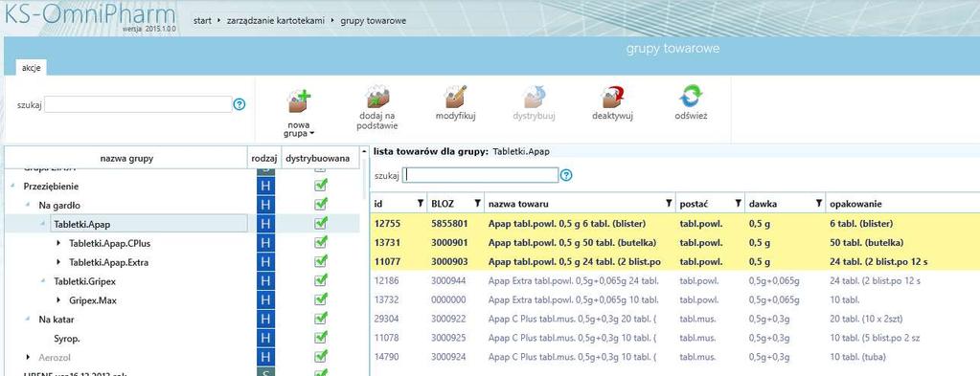Toggle dystrybuowana checkbox for Tabletki.Gripex
The width and height of the screenshot is (980, 376).
[x=321, y=280]
